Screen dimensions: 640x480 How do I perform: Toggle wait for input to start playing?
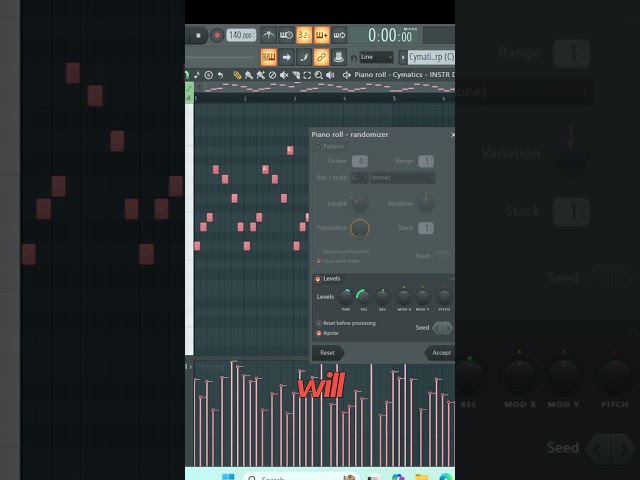(x=286, y=35)
